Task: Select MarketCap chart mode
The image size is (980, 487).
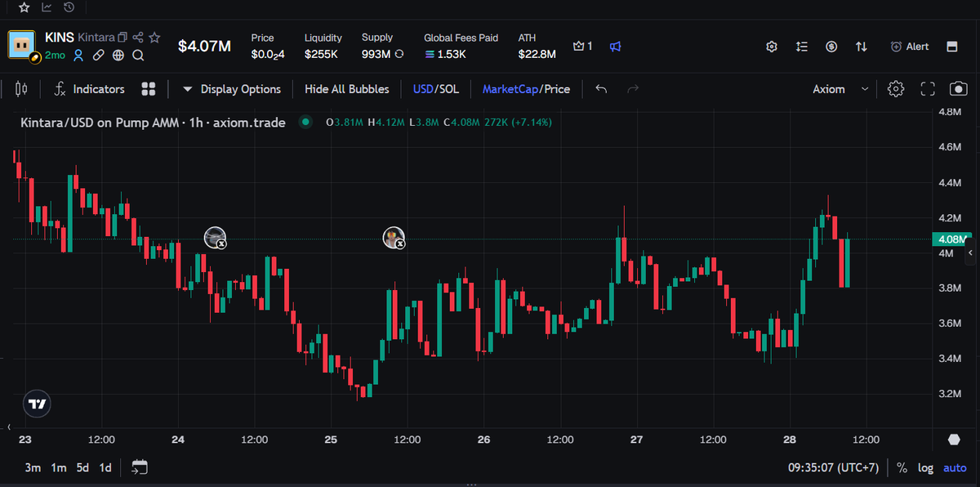Action: 510,89
